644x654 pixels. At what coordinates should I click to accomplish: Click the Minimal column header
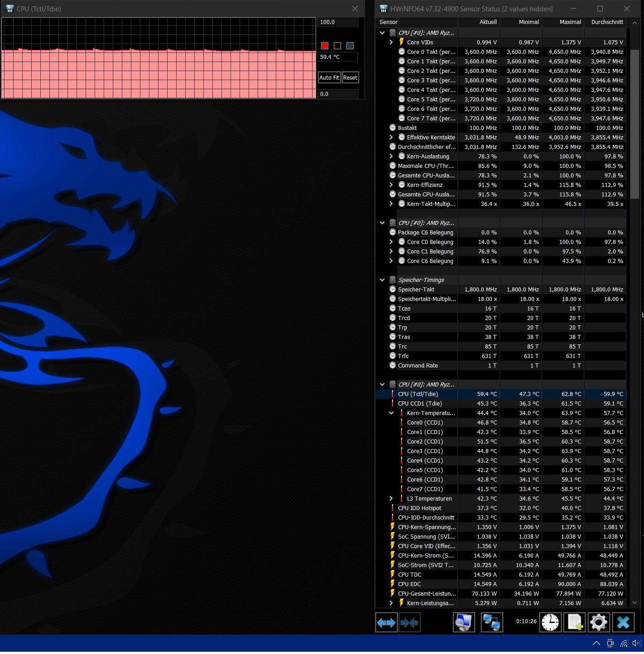[x=521, y=22]
